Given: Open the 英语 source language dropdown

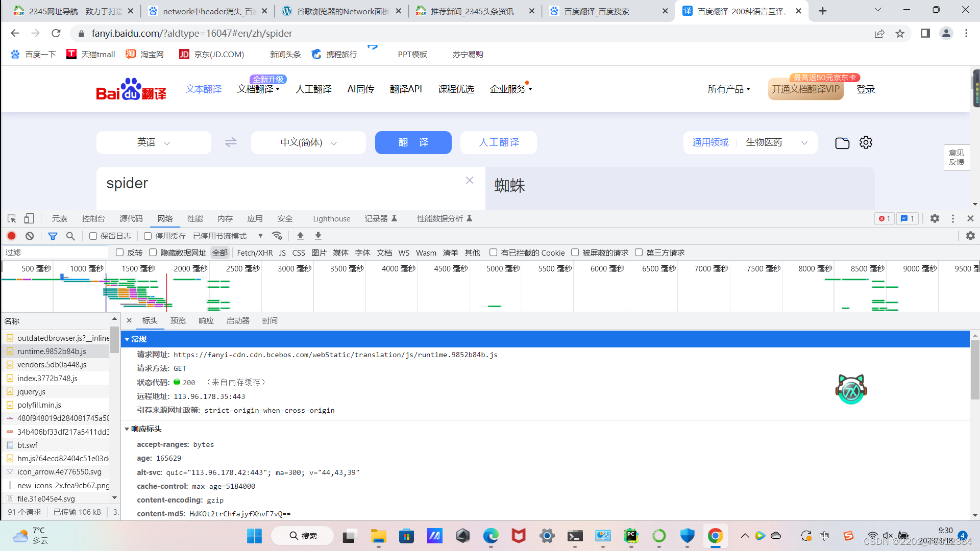Looking at the screenshot, I should pyautogui.click(x=153, y=142).
